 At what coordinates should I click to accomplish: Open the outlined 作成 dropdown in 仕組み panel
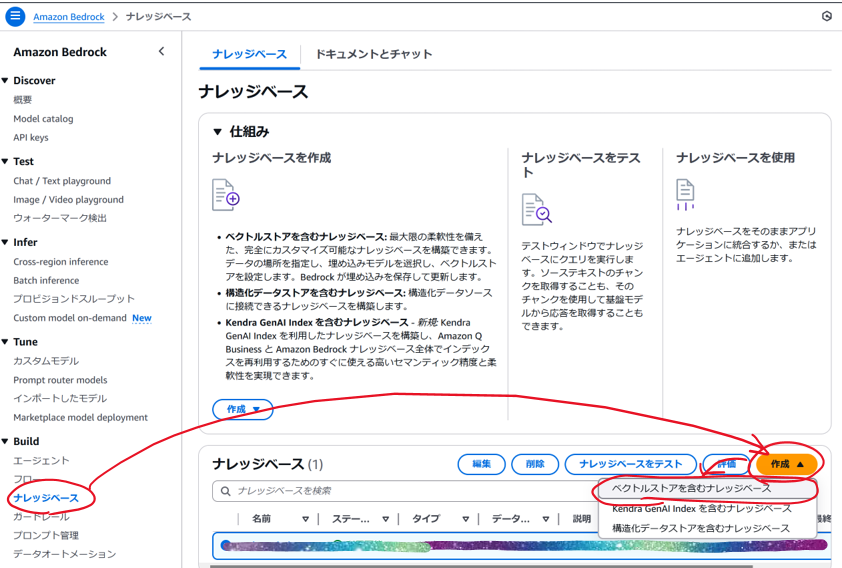click(243, 410)
